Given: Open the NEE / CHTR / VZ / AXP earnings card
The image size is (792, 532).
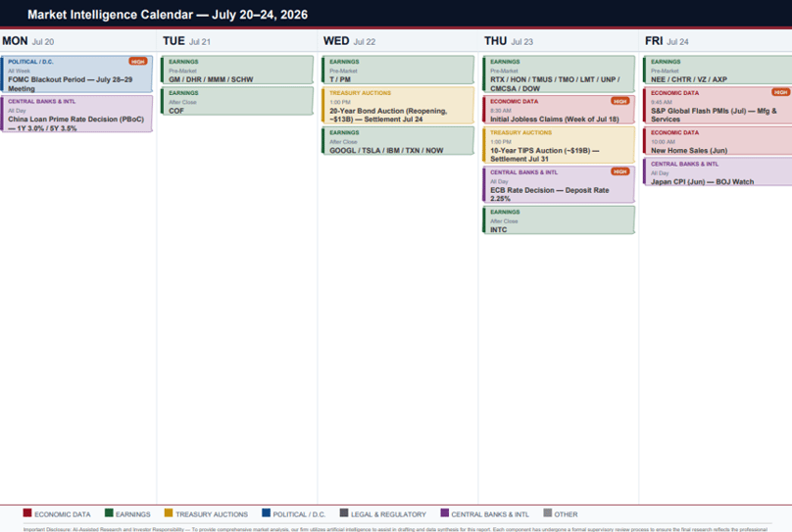Looking at the screenshot, I should coord(718,70).
